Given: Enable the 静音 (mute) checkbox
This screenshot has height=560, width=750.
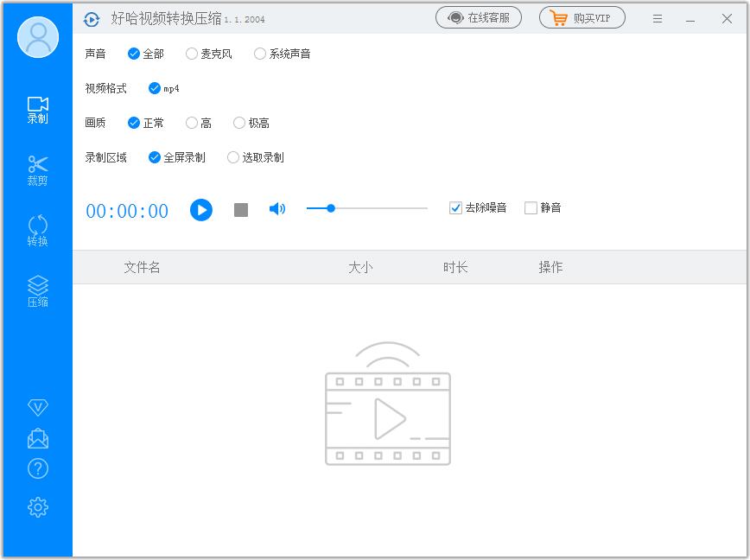Looking at the screenshot, I should [x=531, y=208].
